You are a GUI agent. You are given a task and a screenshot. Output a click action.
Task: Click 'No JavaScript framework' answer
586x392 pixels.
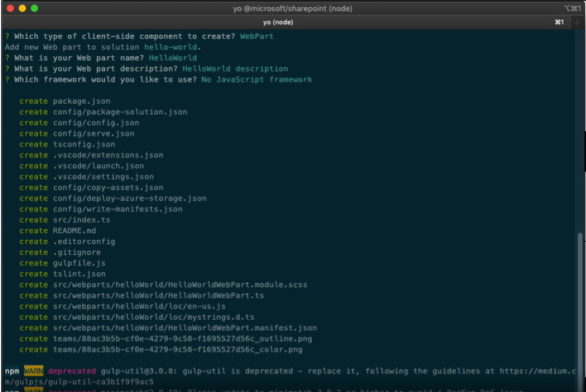(257, 79)
